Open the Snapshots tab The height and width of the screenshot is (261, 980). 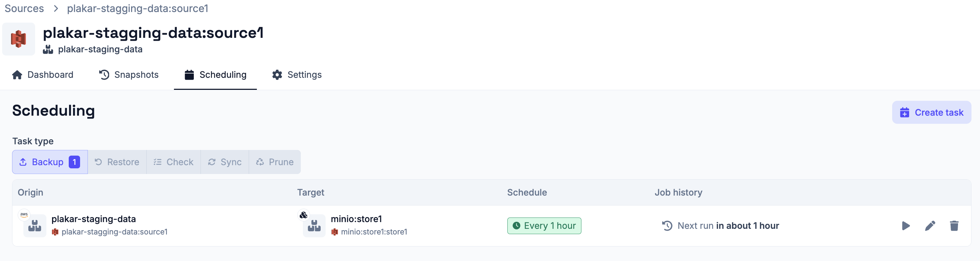(x=129, y=75)
